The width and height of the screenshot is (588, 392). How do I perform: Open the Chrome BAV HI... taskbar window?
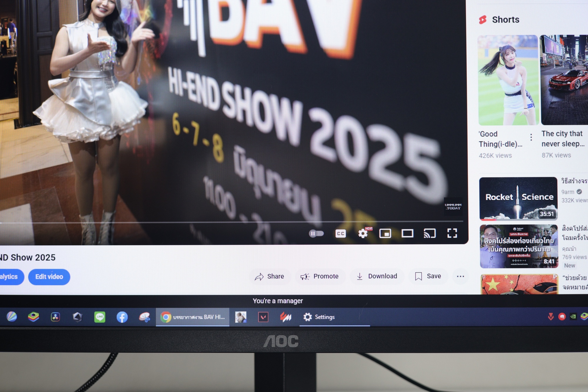point(192,317)
